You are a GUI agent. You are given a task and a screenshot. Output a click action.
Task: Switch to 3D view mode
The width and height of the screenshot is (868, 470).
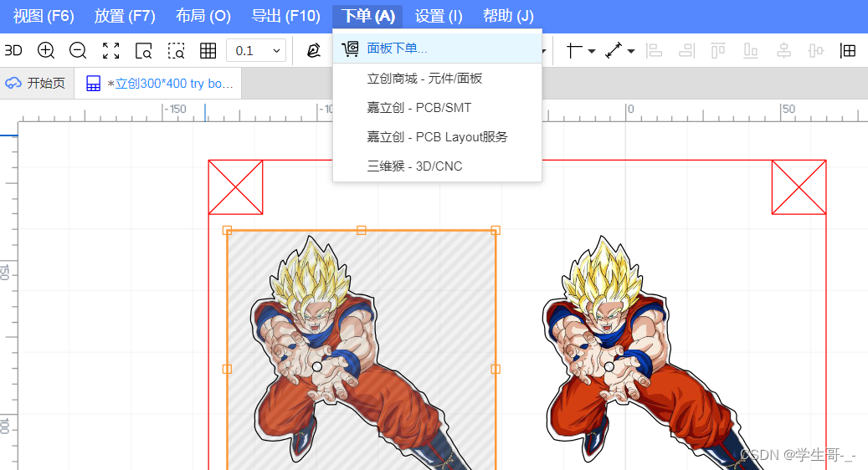click(13, 50)
